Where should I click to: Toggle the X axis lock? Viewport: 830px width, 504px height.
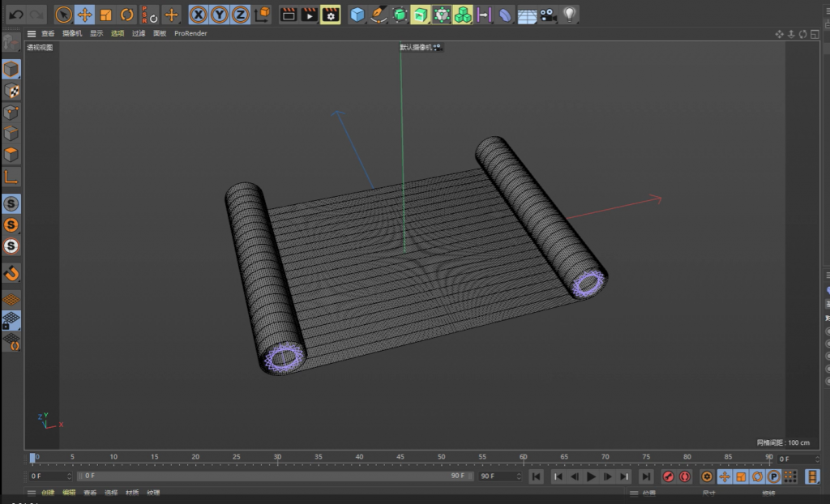pos(199,15)
